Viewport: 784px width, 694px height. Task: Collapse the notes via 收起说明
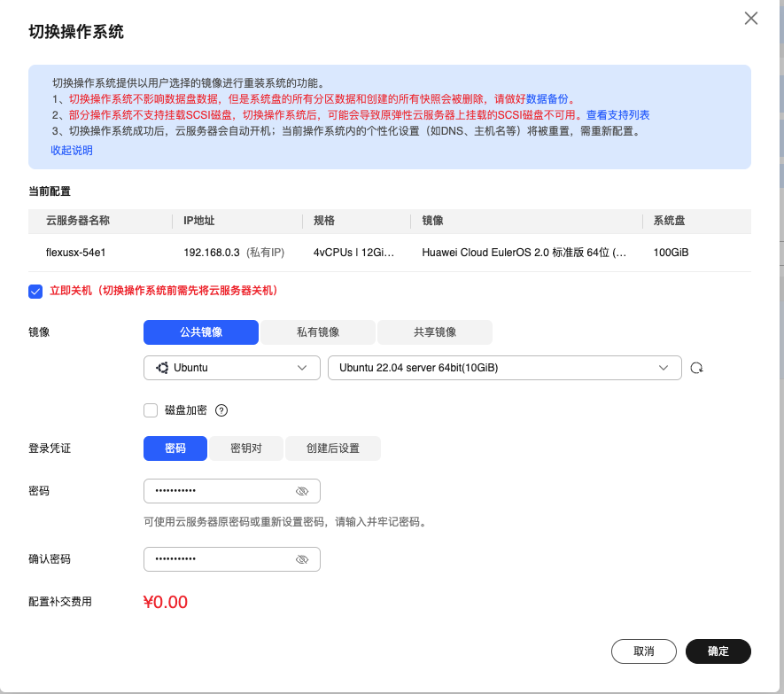click(72, 150)
